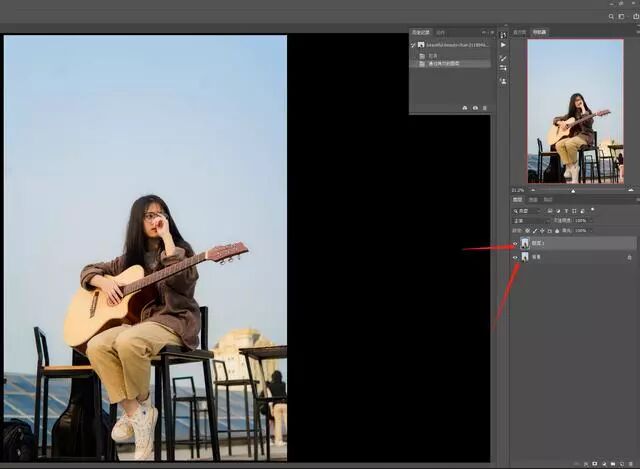The height and width of the screenshot is (469, 640).
Task: Delete layer trash icon in Layers panel
Action: [631, 464]
